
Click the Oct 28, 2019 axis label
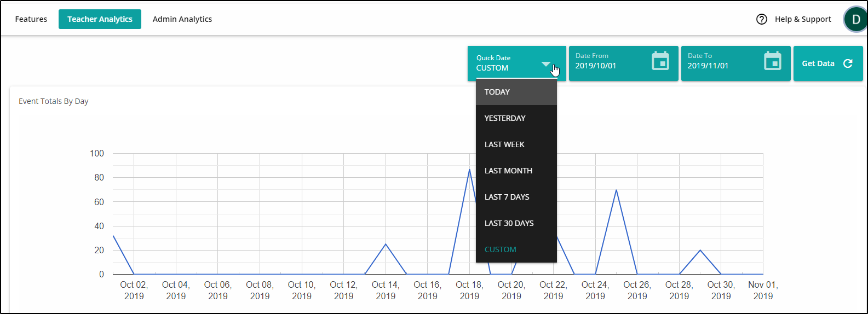tap(679, 290)
